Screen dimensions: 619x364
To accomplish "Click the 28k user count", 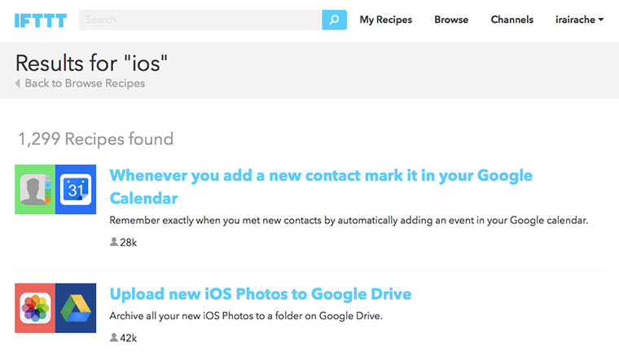I will pyautogui.click(x=129, y=243).
